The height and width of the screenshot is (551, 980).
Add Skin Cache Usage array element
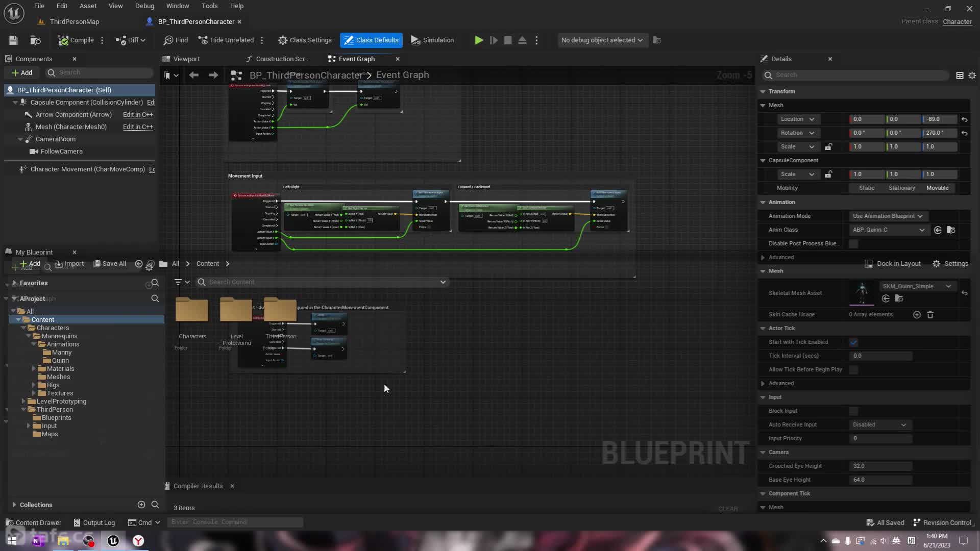pos(917,315)
